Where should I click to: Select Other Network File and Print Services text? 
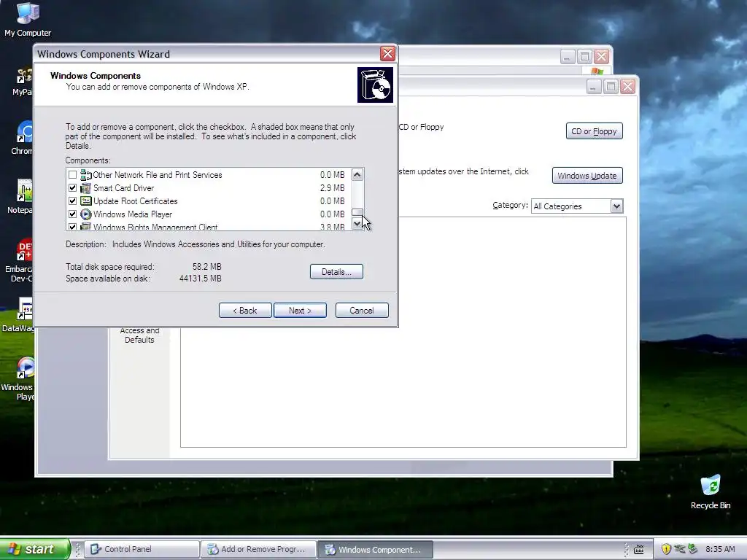(158, 175)
